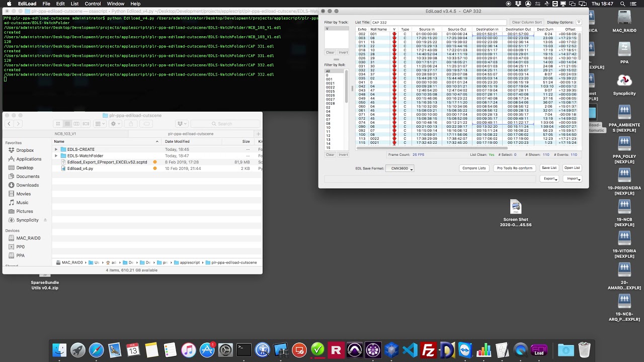Open the Import dropdown in EdiLoad

pos(573,178)
